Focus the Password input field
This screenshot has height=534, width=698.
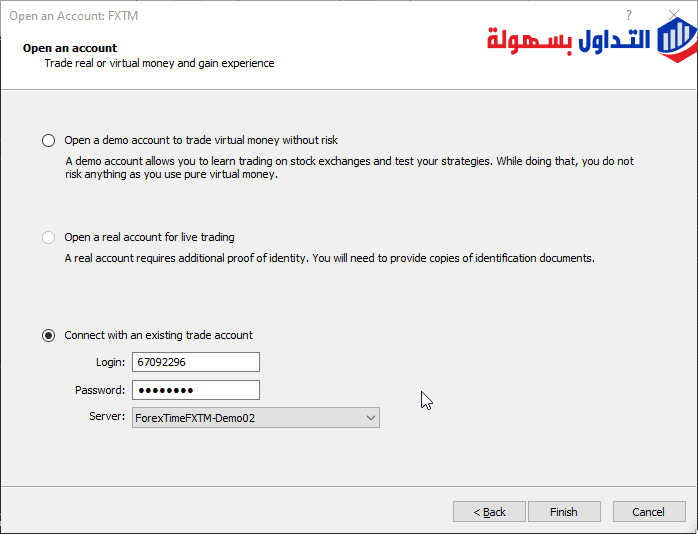pyautogui.click(x=195, y=390)
